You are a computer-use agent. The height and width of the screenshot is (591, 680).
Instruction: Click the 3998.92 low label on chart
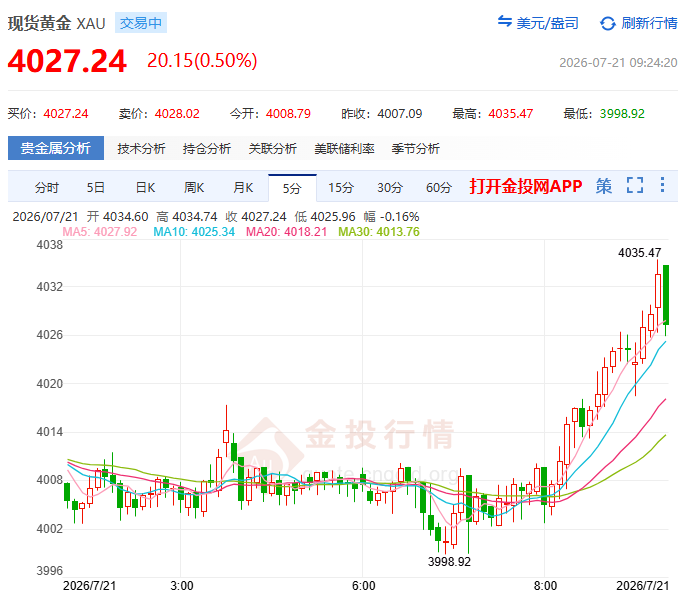coord(449,562)
